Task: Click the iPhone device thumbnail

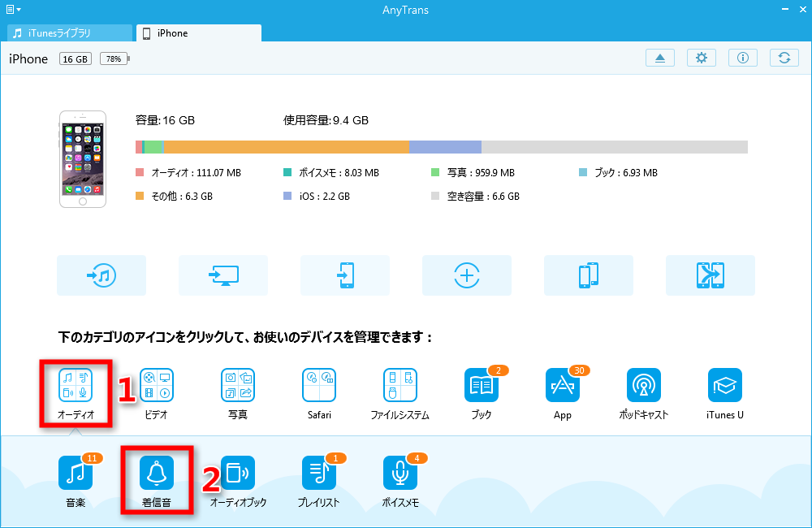Action: (x=83, y=159)
